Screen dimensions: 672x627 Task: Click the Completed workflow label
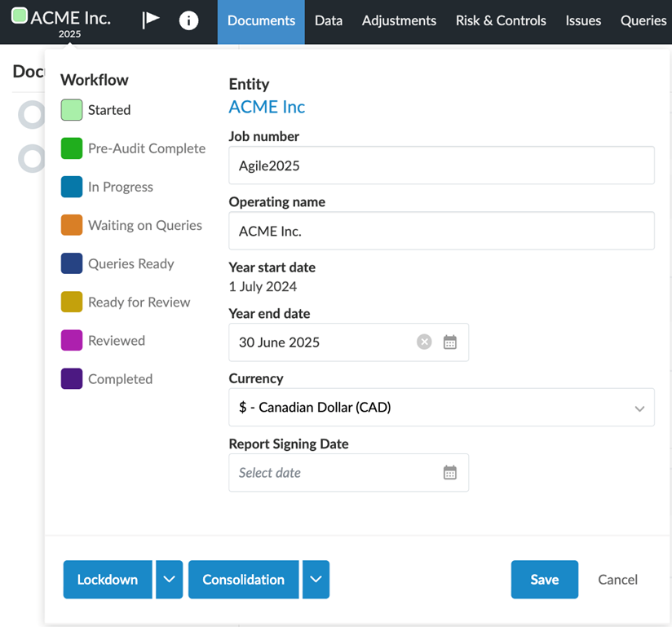pyautogui.click(x=120, y=379)
